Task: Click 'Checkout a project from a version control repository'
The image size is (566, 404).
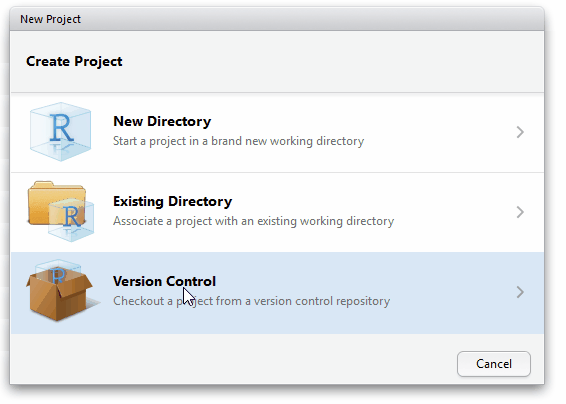Action: 252,301
